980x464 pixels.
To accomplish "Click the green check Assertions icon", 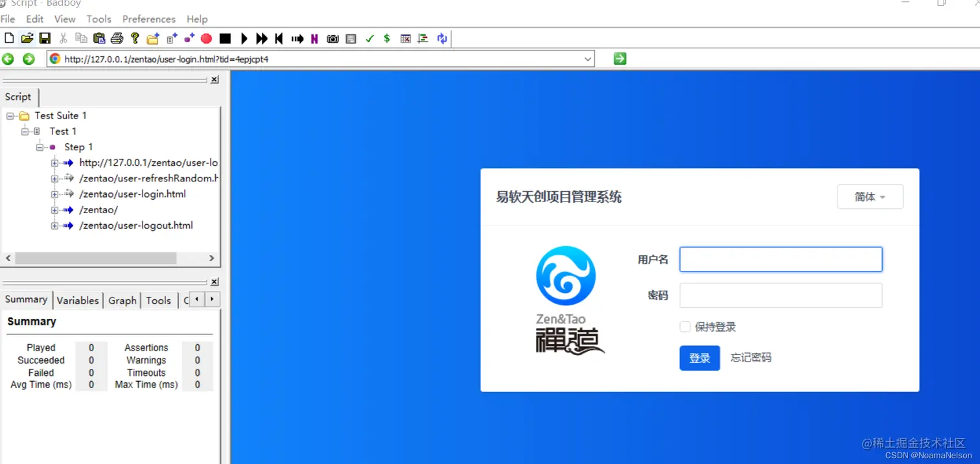I will coord(369,38).
